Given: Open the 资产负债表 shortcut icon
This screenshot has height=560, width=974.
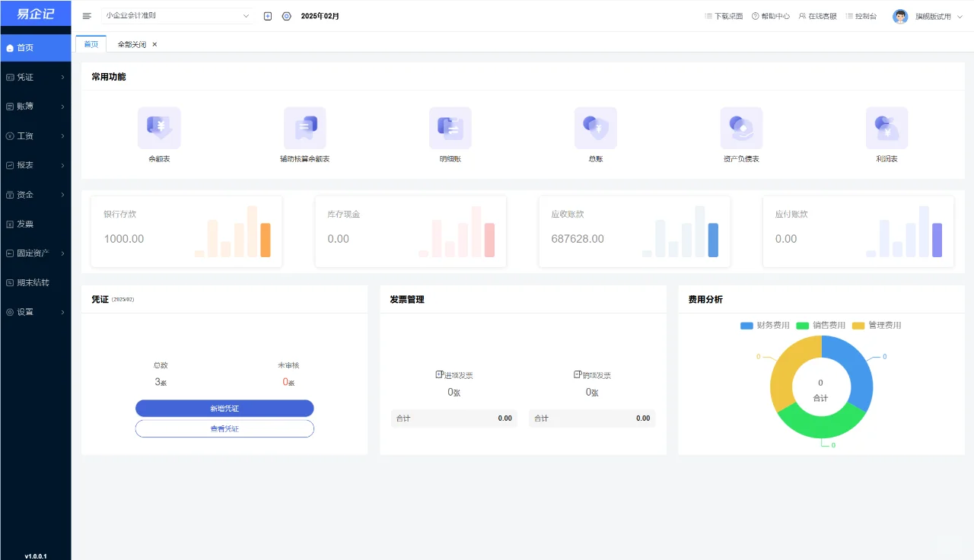Looking at the screenshot, I should point(741,128).
